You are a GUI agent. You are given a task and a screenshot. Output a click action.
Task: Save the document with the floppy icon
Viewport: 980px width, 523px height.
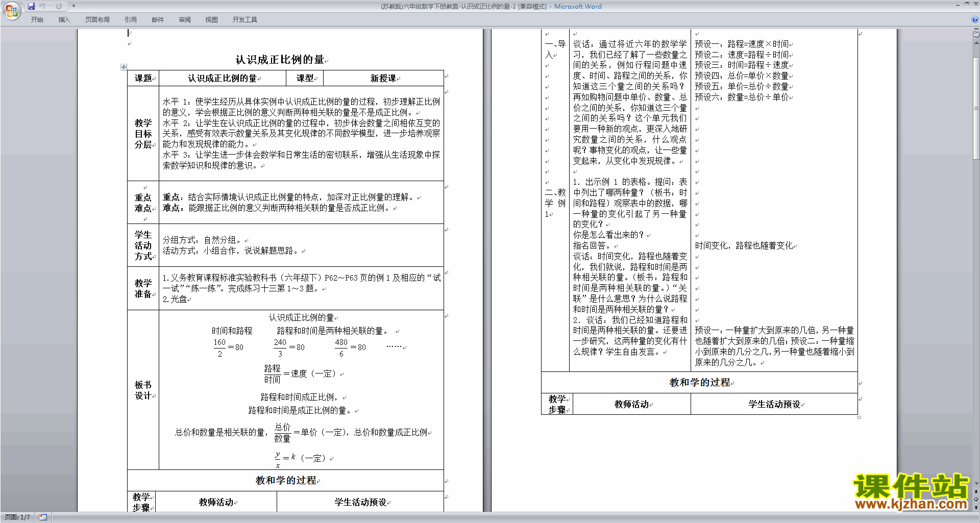(x=31, y=6)
